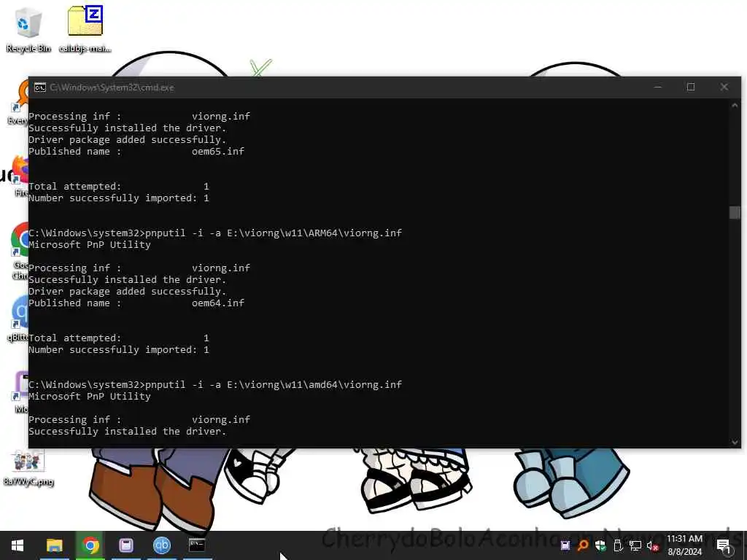
Task: Click the 'oem65.inf' published name
Action: (x=218, y=152)
